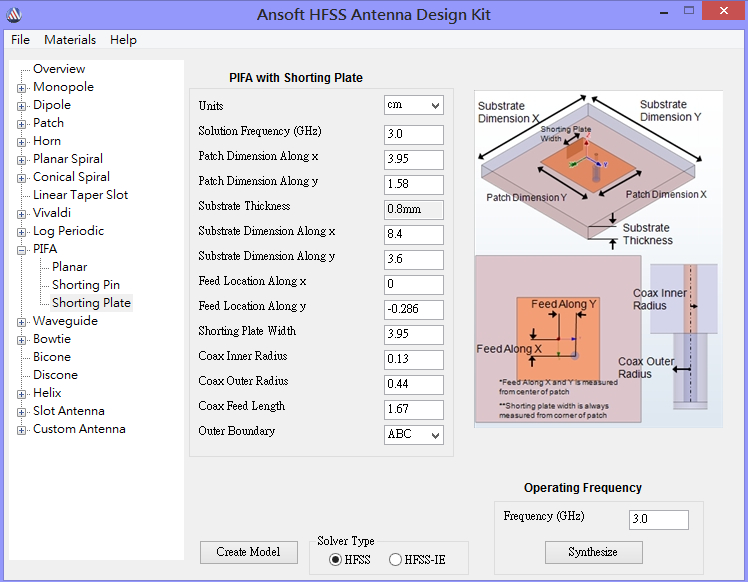748x582 pixels.
Task: Open the File menu
Action: [20, 40]
